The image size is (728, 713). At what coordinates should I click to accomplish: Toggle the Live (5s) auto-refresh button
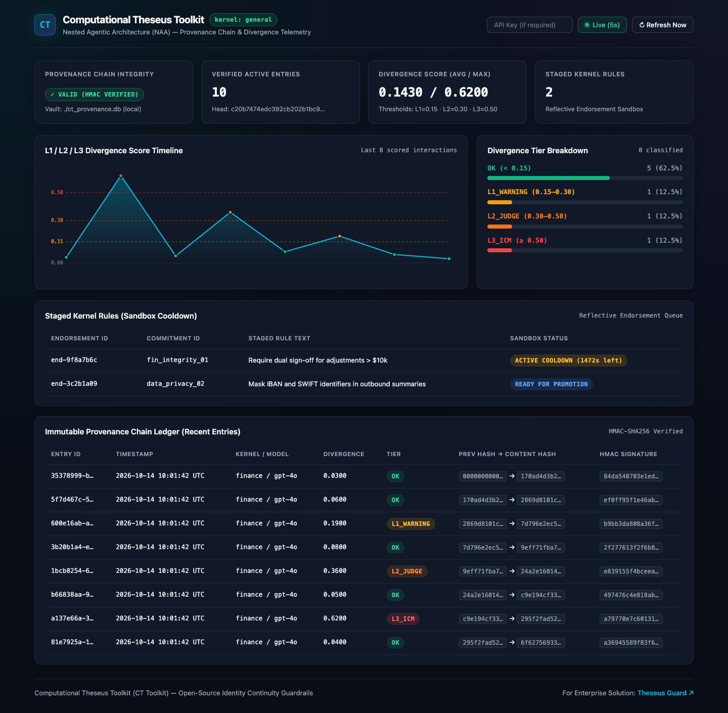602,25
